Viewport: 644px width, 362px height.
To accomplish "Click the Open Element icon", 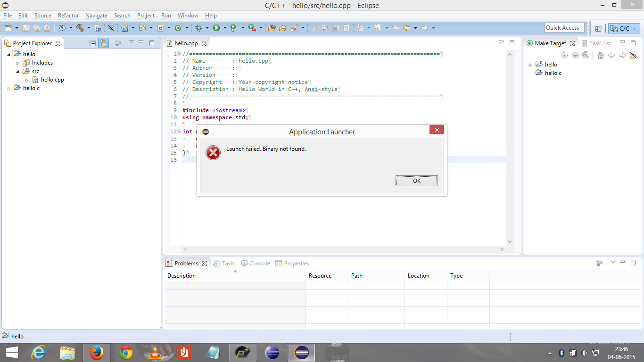I will (x=272, y=28).
